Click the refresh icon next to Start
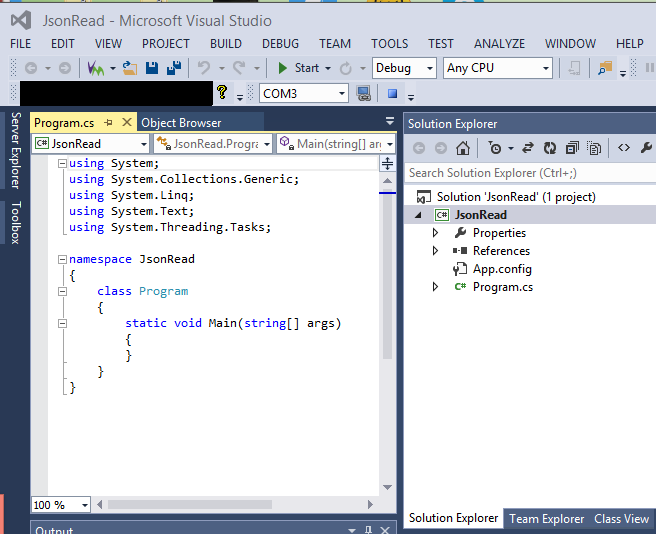656x534 pixels. click(x=346, y=68)
